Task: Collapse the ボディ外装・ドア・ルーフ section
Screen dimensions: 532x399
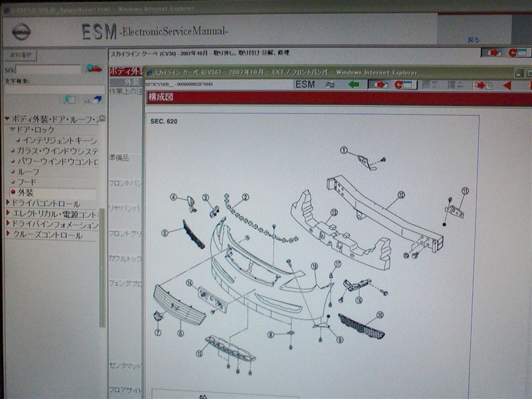Action: click(x=7, y=119)
